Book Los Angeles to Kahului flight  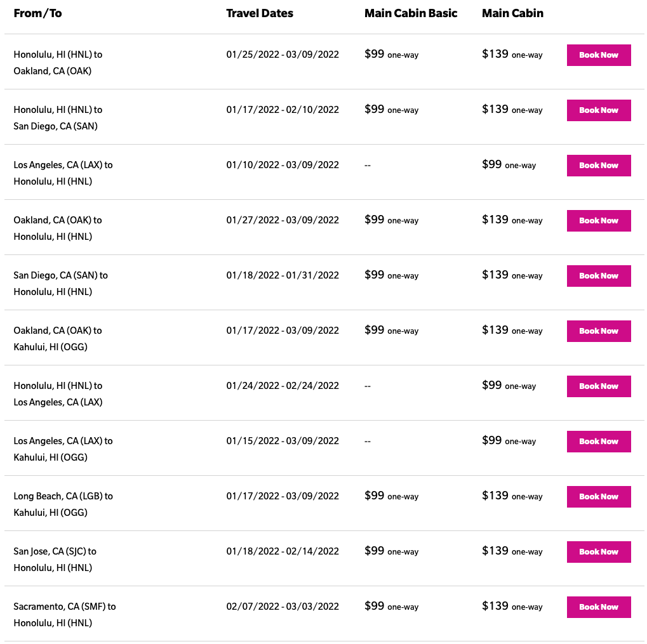598,442
